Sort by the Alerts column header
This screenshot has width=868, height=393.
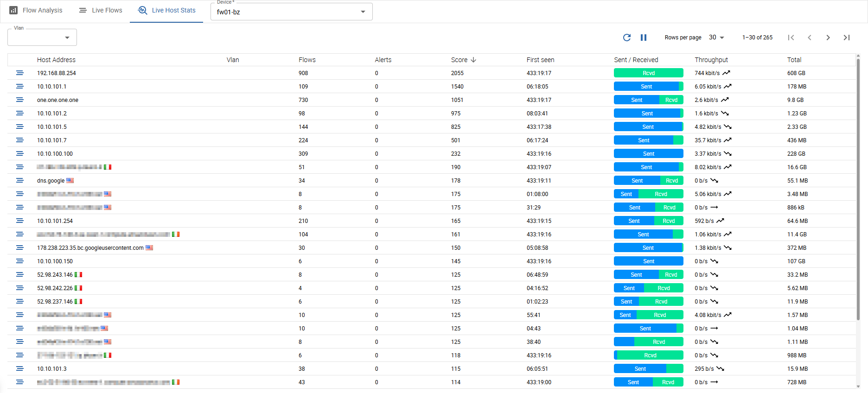(383, 60)
